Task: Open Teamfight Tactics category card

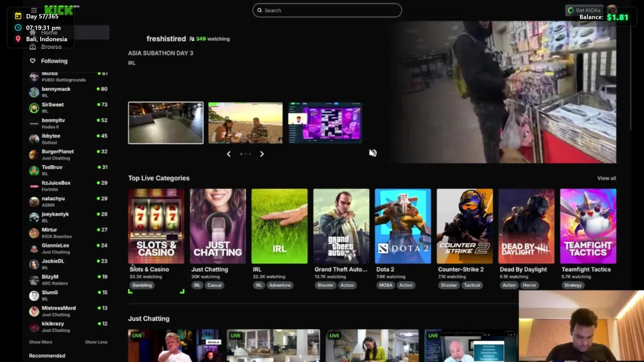Action: point(588,226)
